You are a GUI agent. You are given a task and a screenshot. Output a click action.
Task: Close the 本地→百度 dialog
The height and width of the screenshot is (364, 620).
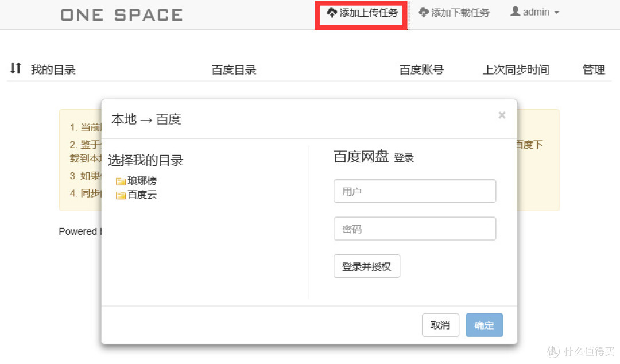pyautogui.click(x=502, y=115)
